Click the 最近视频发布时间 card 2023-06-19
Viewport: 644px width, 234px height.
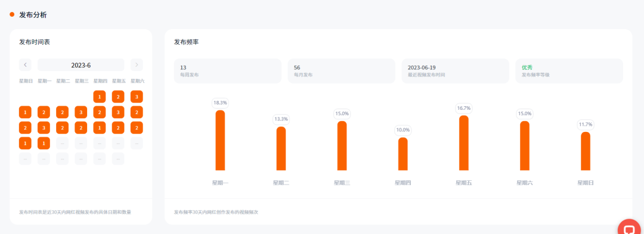coord(456,71)
